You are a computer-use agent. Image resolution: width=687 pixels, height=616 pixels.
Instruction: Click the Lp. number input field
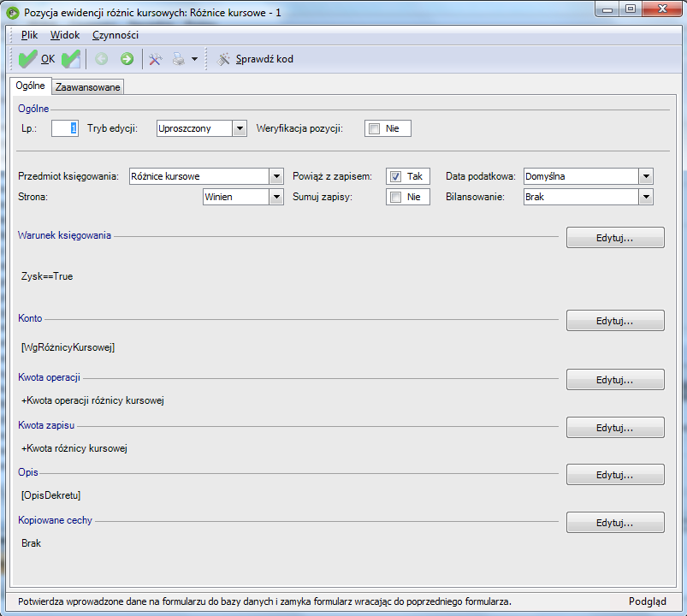pyautogui.click(x=65, y=129)
